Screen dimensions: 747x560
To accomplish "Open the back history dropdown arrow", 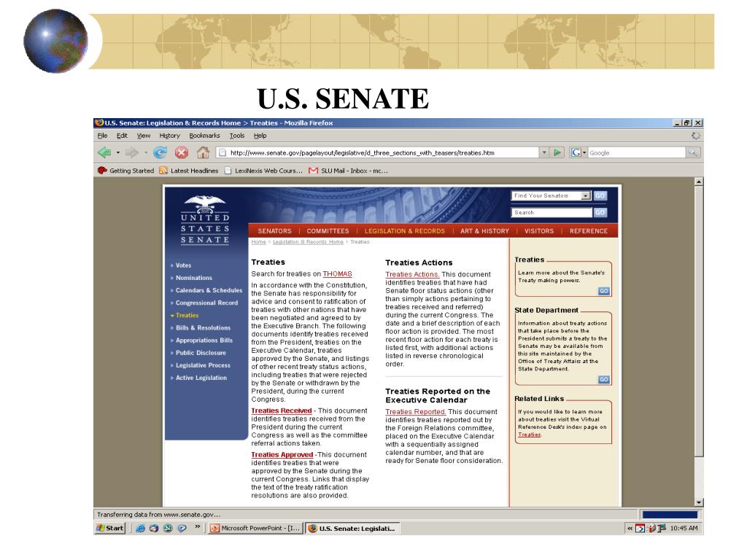I will pos(117,153).
